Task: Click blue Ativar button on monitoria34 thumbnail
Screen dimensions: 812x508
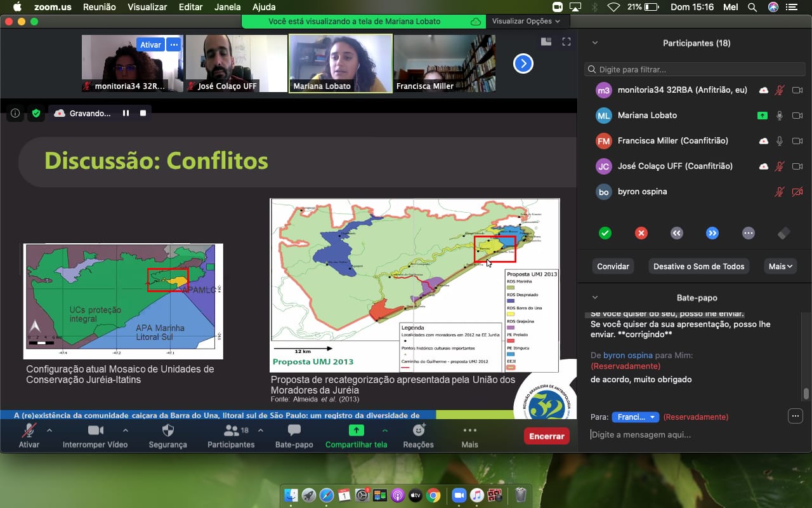Action: tap(150, 44)
